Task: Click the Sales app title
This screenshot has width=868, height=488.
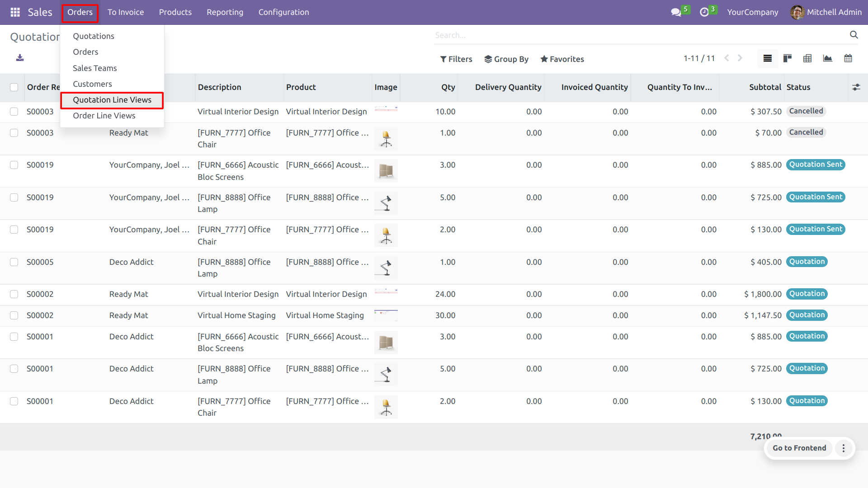Action: 40,12
